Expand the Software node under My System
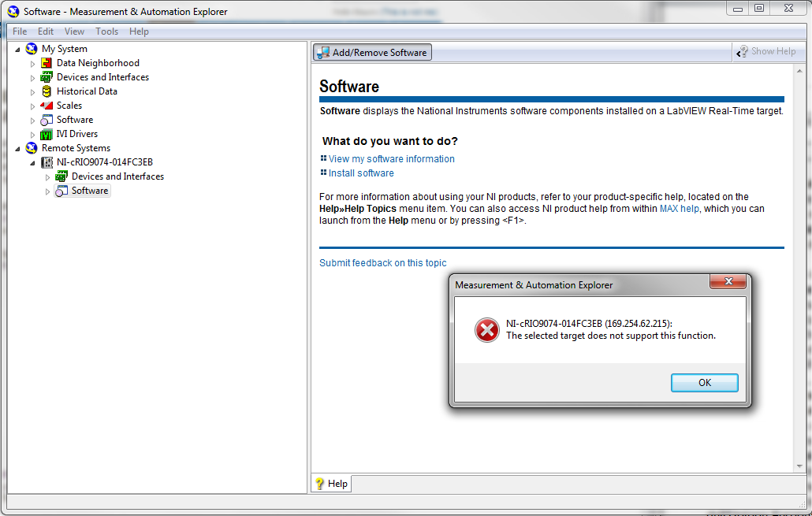 pos(32,121)
